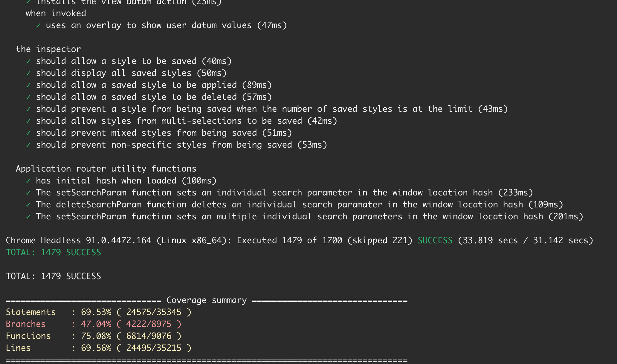Click the checkmark beside 'should prevent non-specific styles from being saved'
This screenshot has height=364, width=617.
[29, 145]
